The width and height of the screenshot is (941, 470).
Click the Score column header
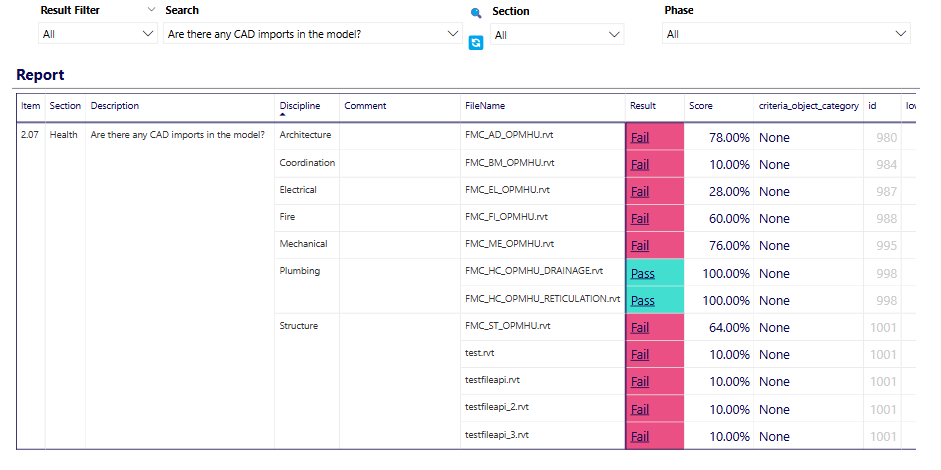(x=701, y=106)
